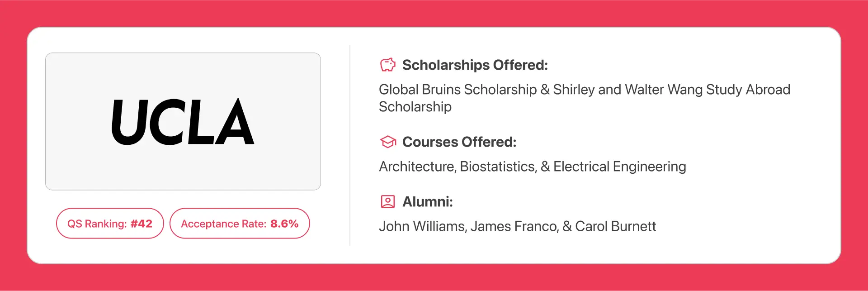The width and height of the screenshot is (868, 291).
Task: Click the UCLA logo image
Action: [x=183, y=121]
